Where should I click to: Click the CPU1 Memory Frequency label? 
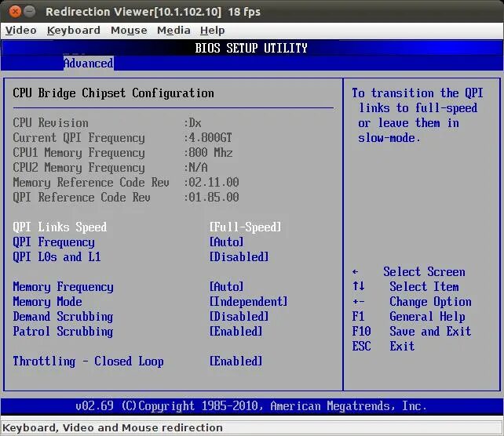79,152
